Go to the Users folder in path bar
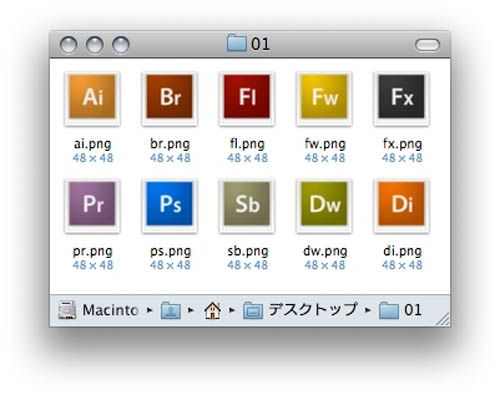The width and height of the screenshot is (500, 395). coord(171,310)
